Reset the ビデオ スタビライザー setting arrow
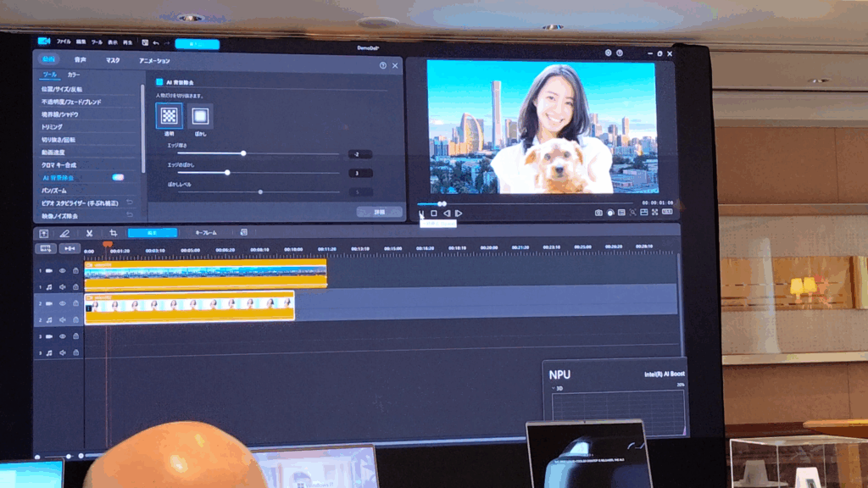 pos(129,202)
